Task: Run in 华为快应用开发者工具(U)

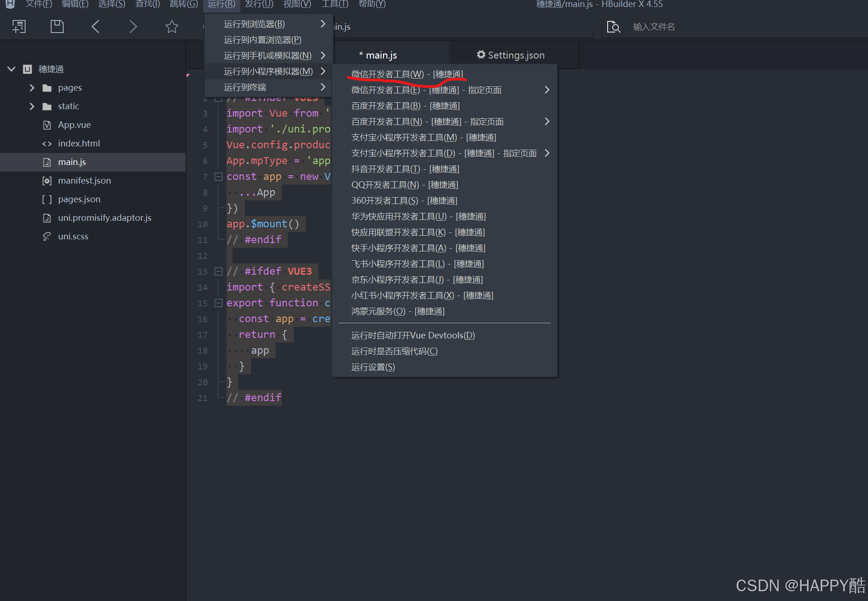Action: [x=418, y=217]
